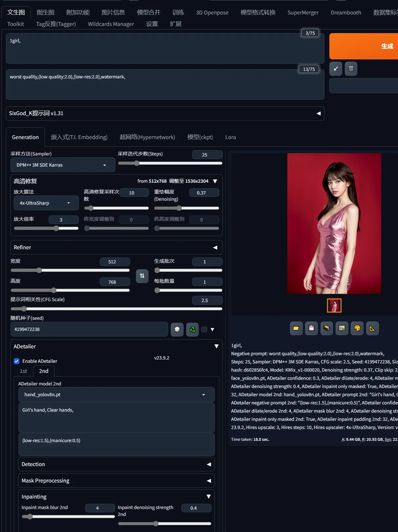The height and width of the screenshot is (532, 398).
Task: Click the large generated image preview
Action: [x=334, y=223]
